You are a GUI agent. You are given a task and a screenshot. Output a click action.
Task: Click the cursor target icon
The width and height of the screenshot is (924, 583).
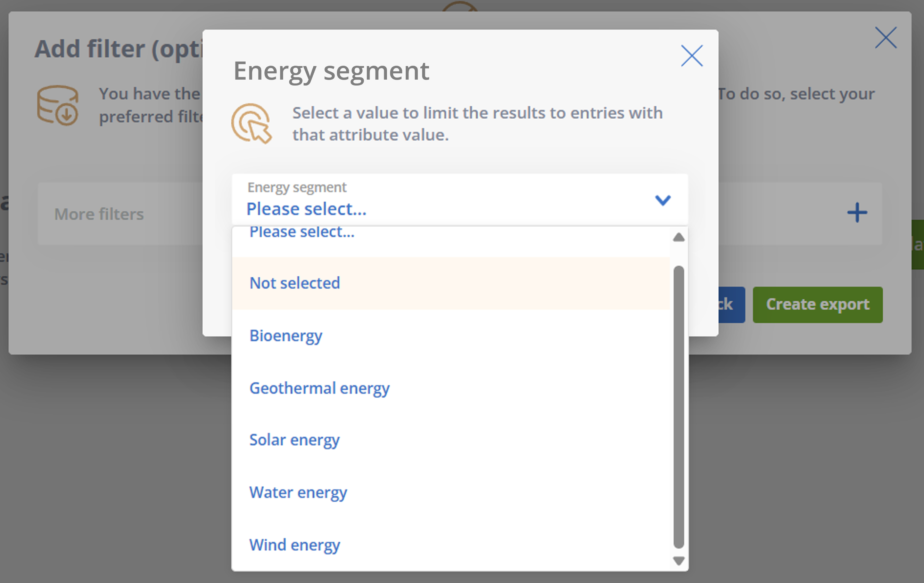[252, 124]
